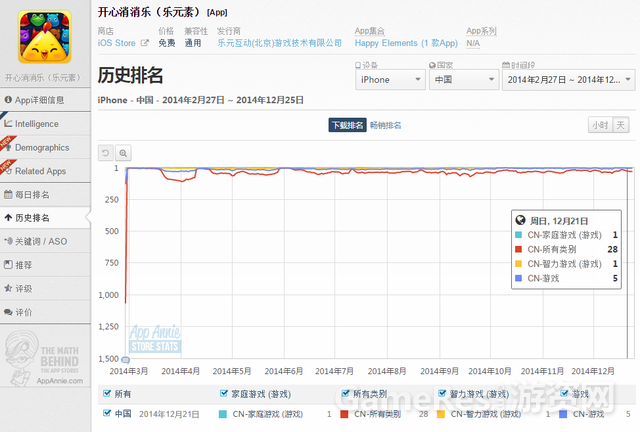Click the 开心消消乐（乐元素）[App] title

(162, 12)
